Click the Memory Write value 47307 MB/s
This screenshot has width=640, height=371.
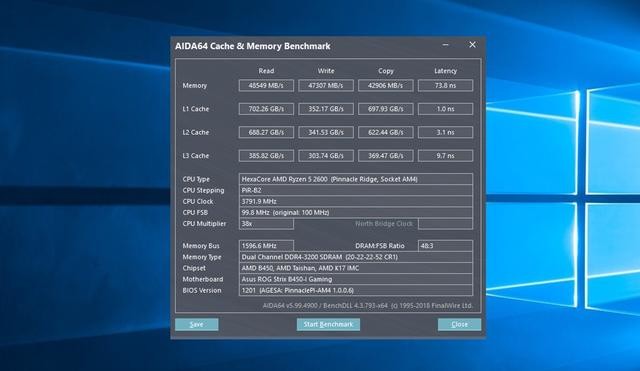(x=326, y=86)
